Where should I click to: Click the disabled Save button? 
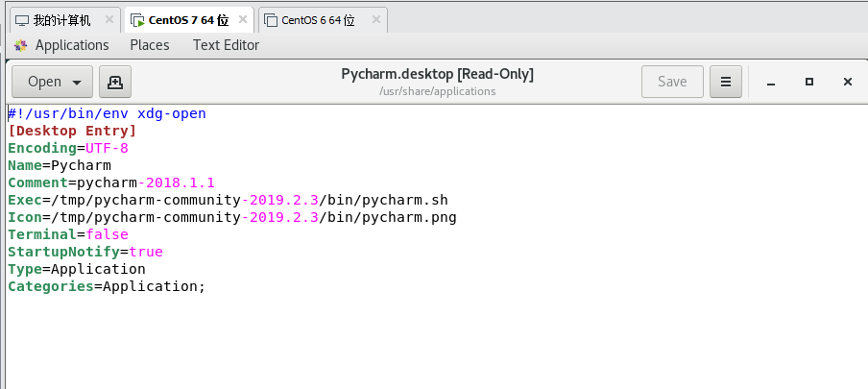(672, 82)
